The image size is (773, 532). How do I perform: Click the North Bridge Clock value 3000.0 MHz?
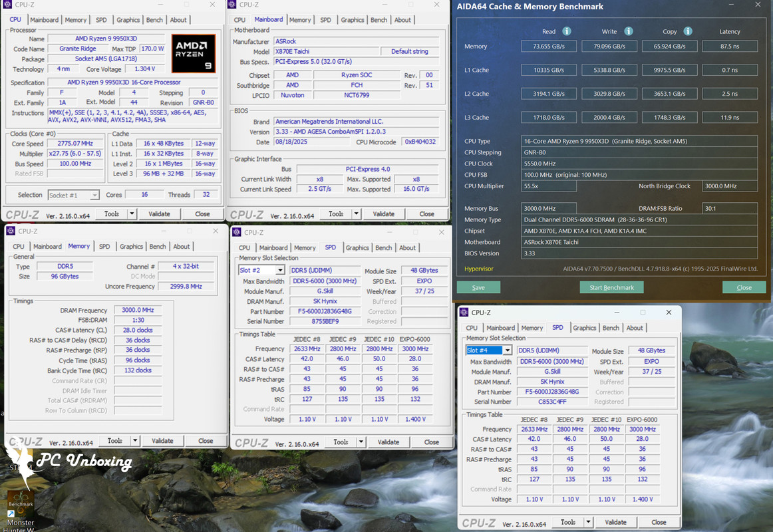[x=730, y=186]
